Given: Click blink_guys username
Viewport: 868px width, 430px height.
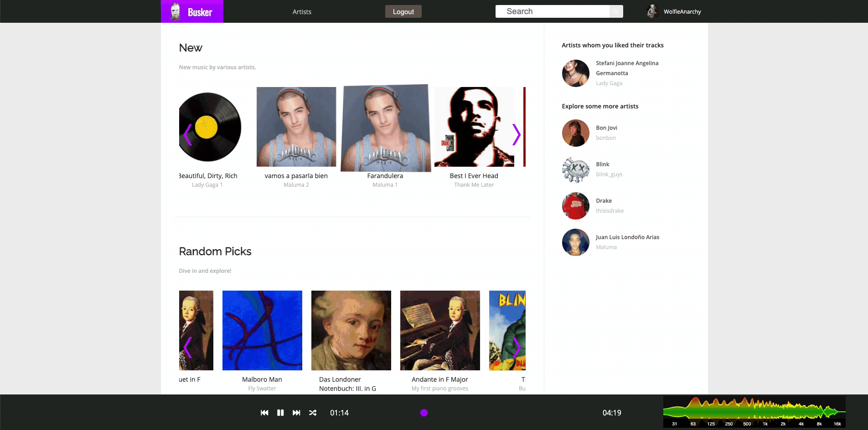Looking at the screenshot, I should pyautogui.click(x=609, y=174).
